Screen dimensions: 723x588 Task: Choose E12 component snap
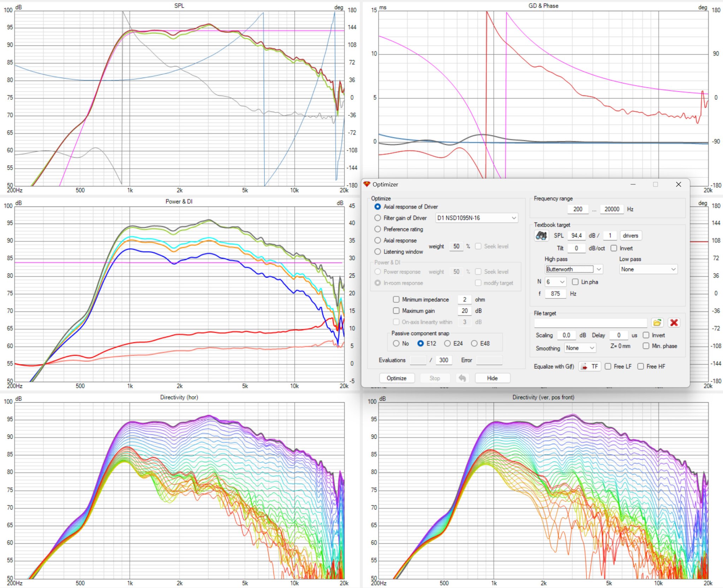(x=420, y=344)
